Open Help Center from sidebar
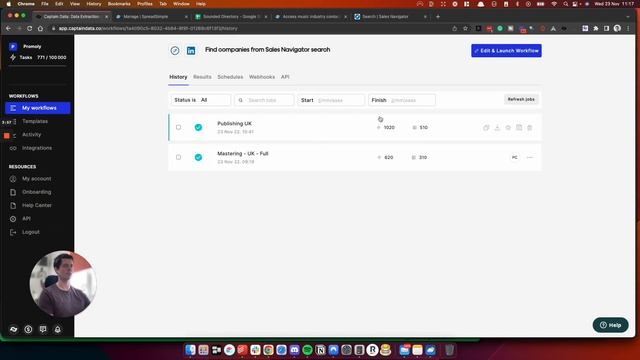This screenshot has height=360, width=640. pyautogui.click(x=36, y=205)
